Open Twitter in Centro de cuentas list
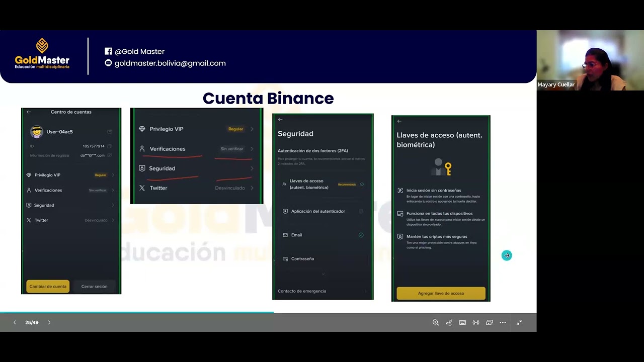The height and width of the screenshot is (362, 644). tap(71, 220)
